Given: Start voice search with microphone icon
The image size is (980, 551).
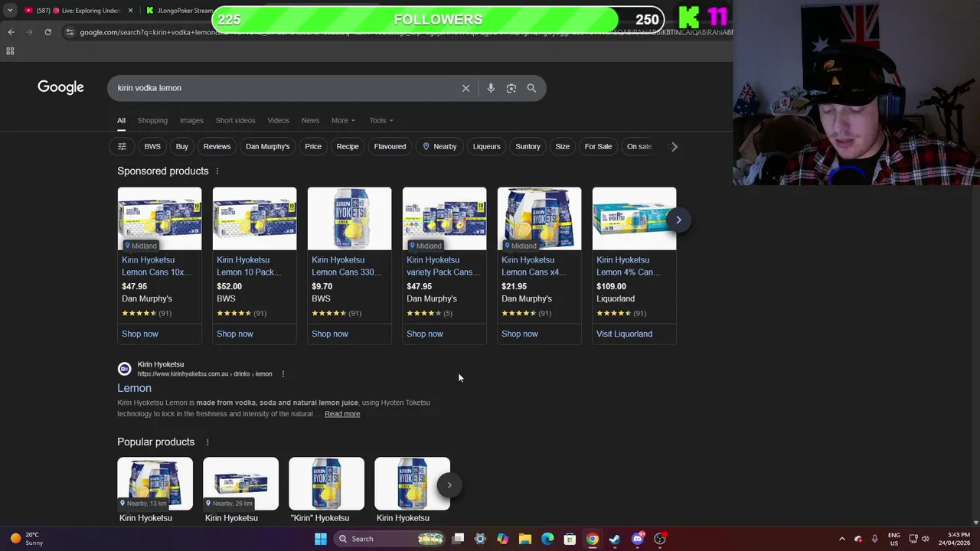Looking at the screenshot, I should pyautogui.click(x=491, y=88).
